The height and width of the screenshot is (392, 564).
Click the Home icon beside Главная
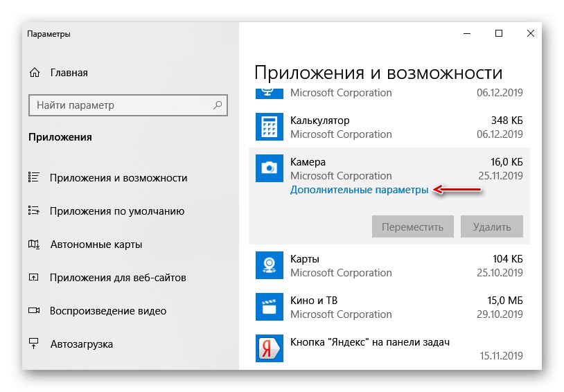(x=35, y=73)
